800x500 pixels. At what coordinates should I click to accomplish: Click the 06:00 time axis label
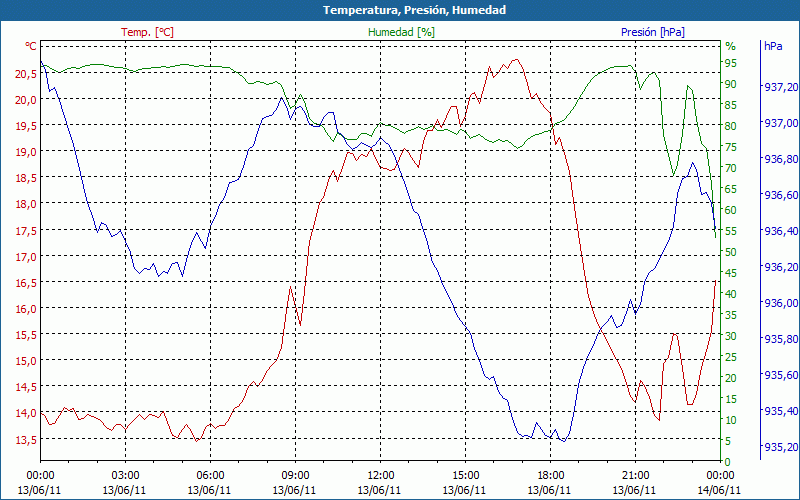(210, 474)
